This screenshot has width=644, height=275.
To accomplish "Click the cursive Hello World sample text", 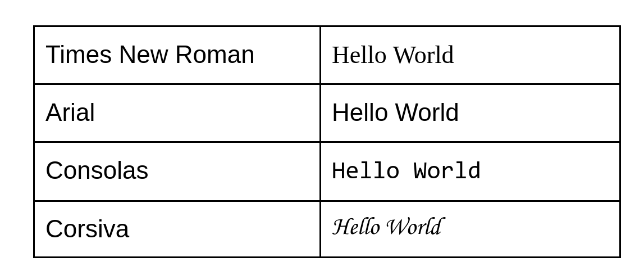I will pos(387,227).
